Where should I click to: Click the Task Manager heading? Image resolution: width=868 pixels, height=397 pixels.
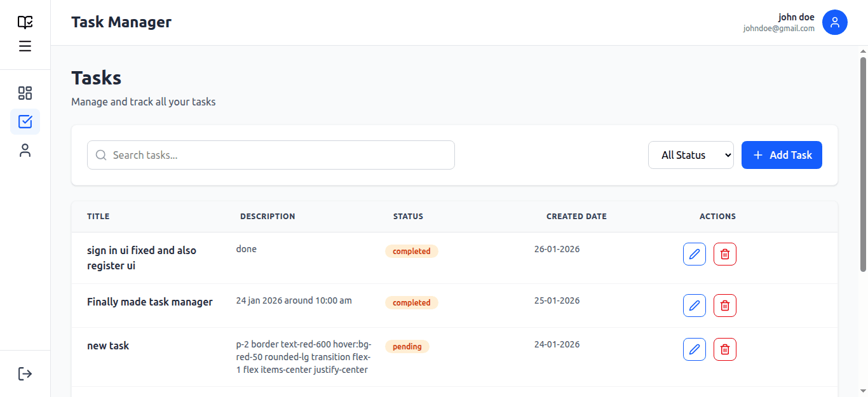(x=121, y=22)
